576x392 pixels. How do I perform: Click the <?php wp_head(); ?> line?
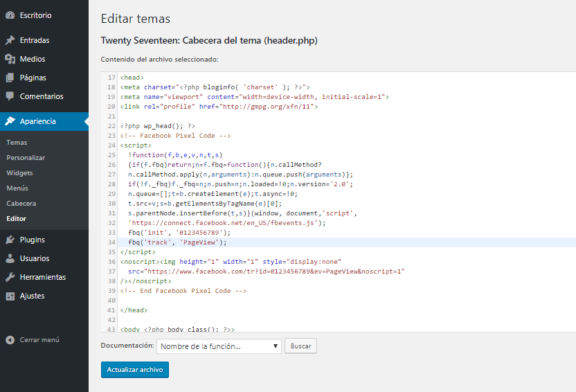(x=158, y=126)
